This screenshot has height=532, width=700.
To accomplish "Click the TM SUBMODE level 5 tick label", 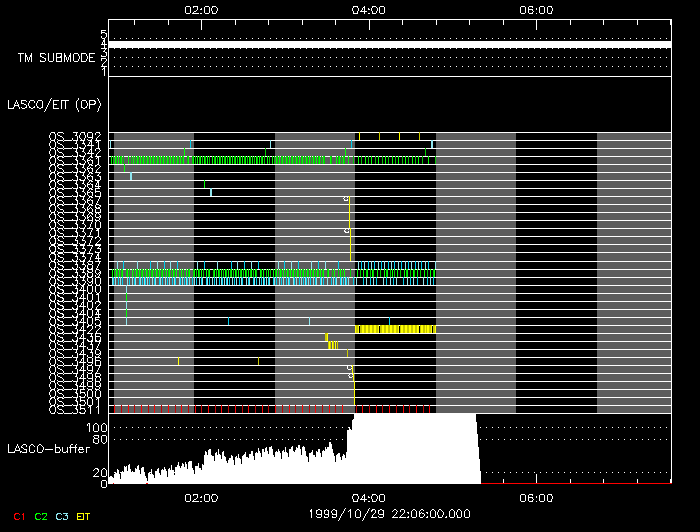I will pyautogui.click(x=104, y=34).
